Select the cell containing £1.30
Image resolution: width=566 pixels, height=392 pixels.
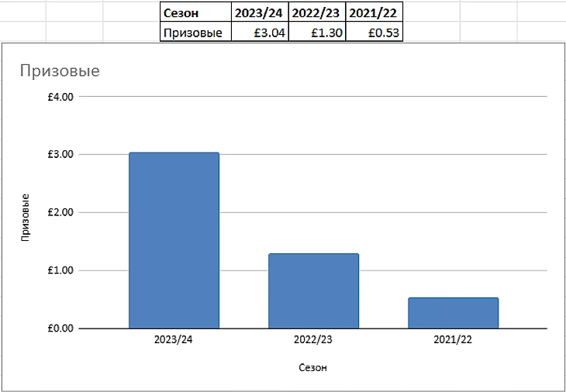pyautogui.click(x=317, y=33)
